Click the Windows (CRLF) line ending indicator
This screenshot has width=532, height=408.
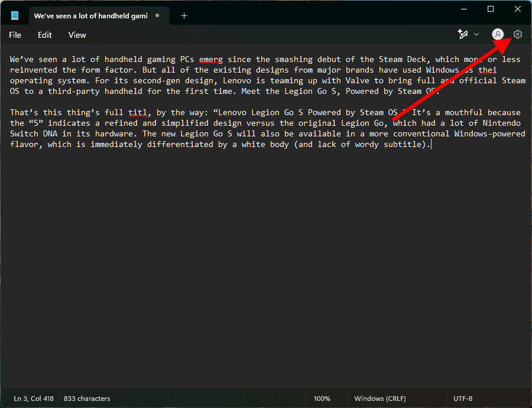pos(380,399)
